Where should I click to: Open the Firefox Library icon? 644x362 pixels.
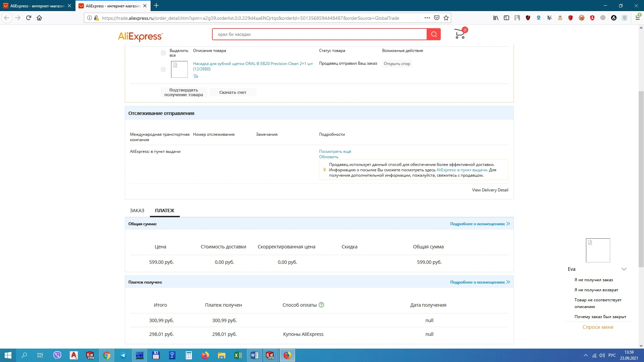click(x=496, y=18)
